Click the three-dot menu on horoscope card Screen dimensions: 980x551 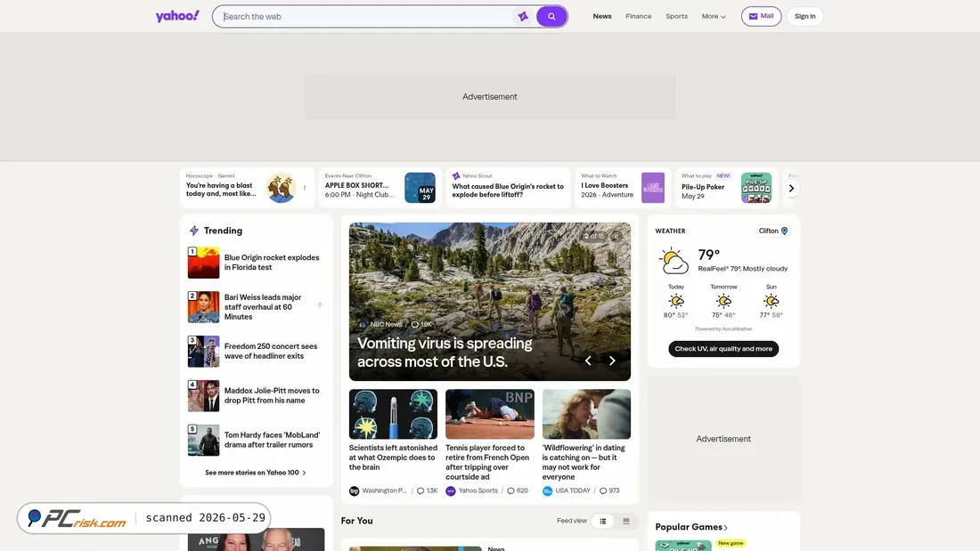(x=305, y=188)
